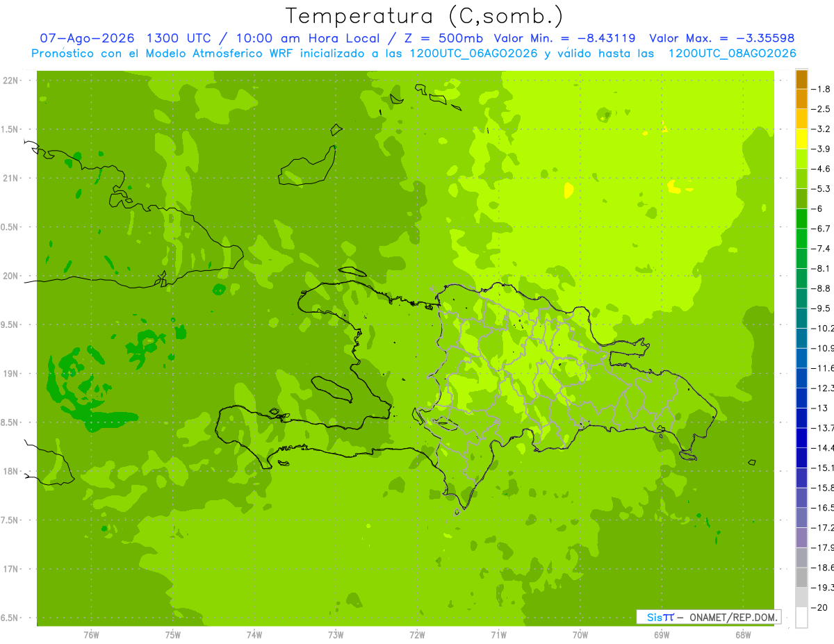Click the '74W' longitude label
Image resolution: width=834 pixels, height=644 pixels.
(254, 635)
